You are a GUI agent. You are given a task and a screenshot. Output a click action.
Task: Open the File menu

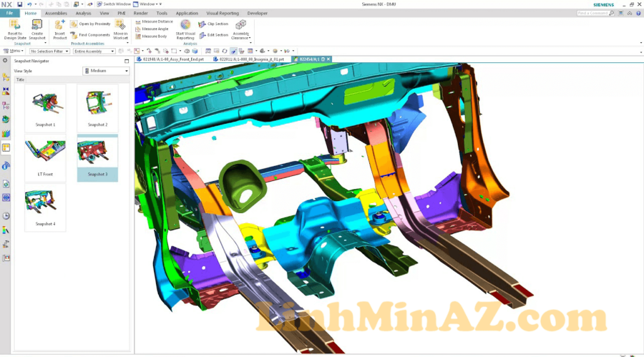[9, 13]
